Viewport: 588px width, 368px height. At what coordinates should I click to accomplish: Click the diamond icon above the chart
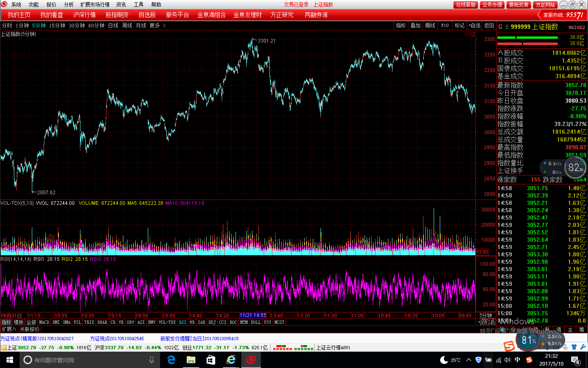pos(467,34)
